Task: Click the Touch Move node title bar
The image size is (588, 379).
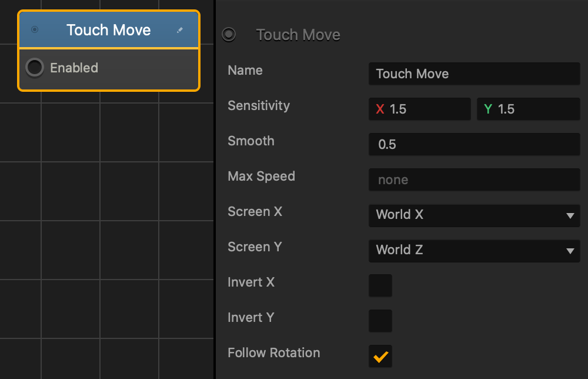Action: click(109, 29)
